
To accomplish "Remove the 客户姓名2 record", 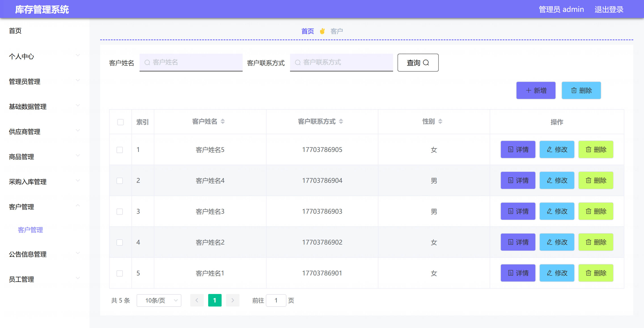I will point(596,242).
